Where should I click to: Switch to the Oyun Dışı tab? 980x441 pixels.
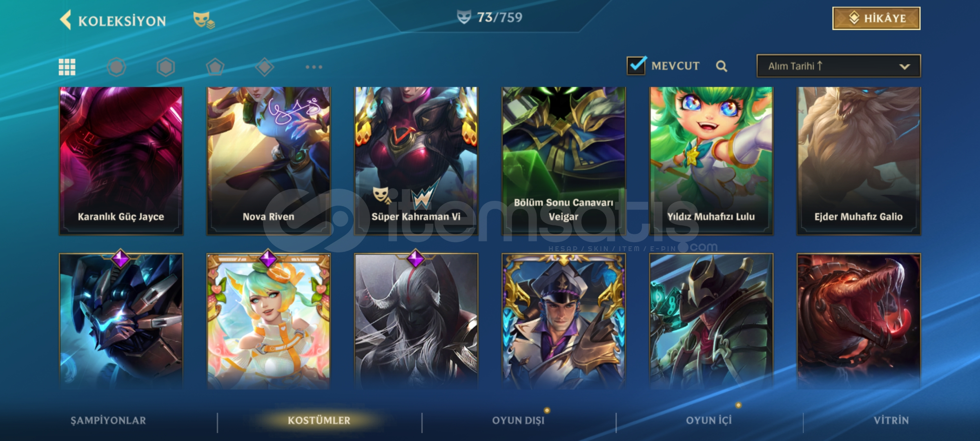pos(518,420)
